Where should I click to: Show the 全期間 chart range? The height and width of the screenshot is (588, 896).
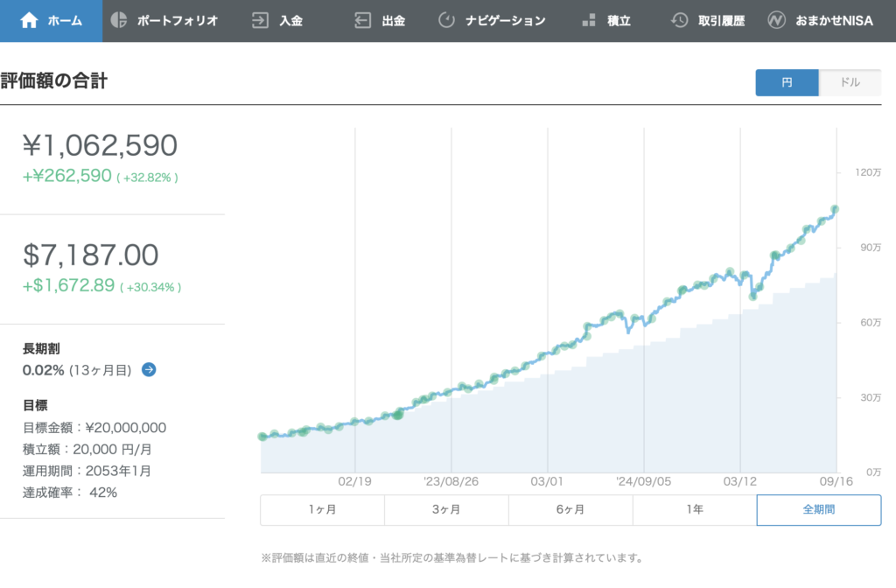coord(818,510)
